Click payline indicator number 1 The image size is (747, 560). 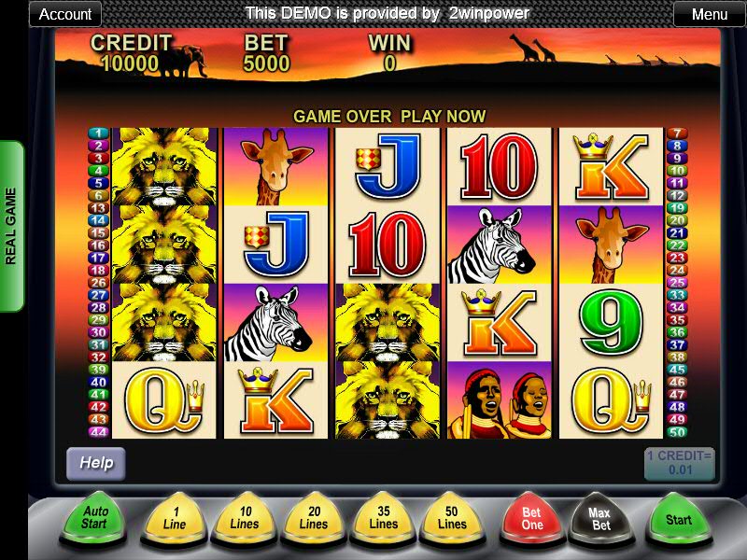[x=98, y=133]
